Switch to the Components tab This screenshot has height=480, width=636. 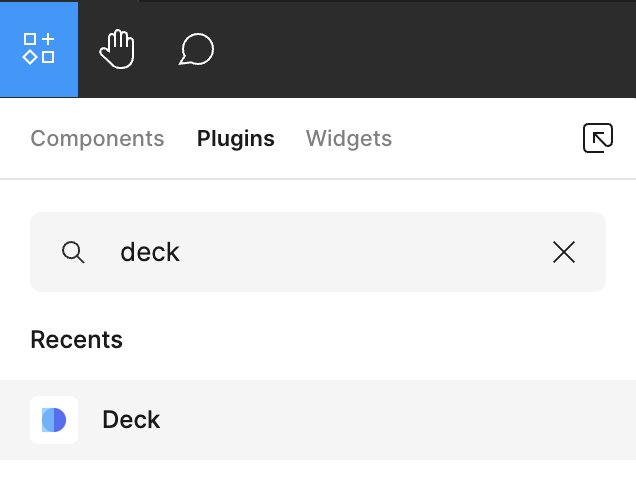point(97,139)
